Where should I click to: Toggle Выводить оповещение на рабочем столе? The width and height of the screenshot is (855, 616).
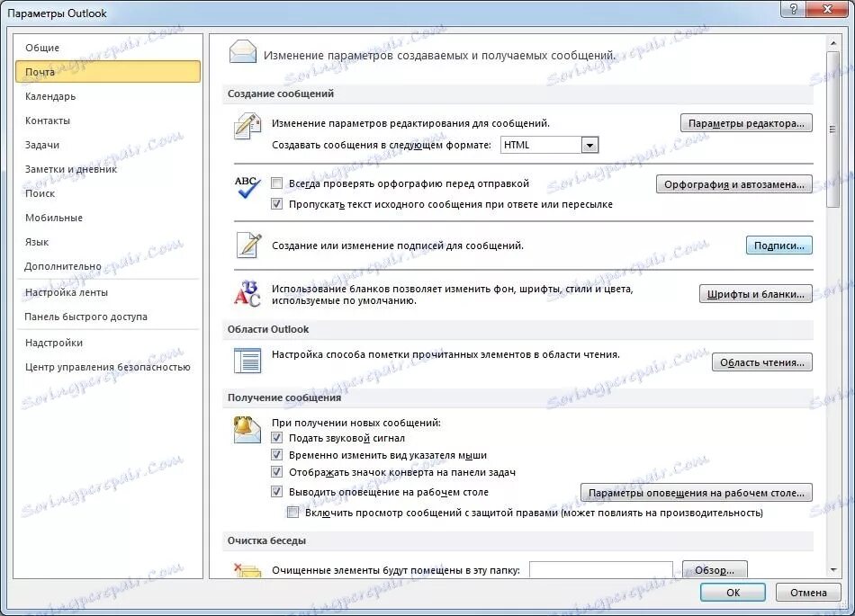click(x=277, y=492)
